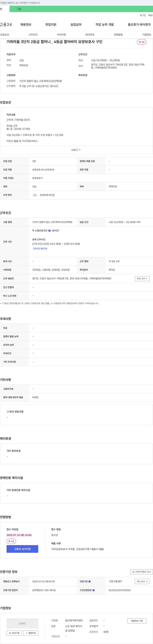Jump to the 기업정보 anchor tab
Screen dimensions: 153x644
pyautogui.click(x=146, y=35)
